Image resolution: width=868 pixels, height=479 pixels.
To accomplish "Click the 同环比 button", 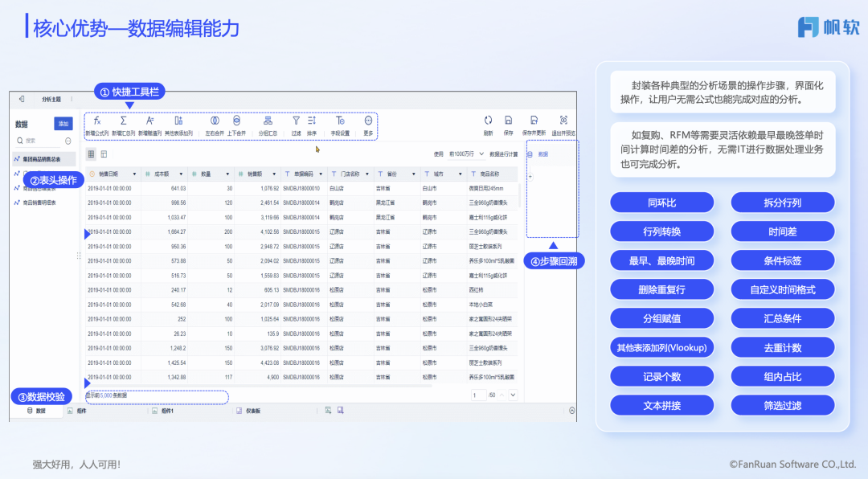I will pos(662,203).
